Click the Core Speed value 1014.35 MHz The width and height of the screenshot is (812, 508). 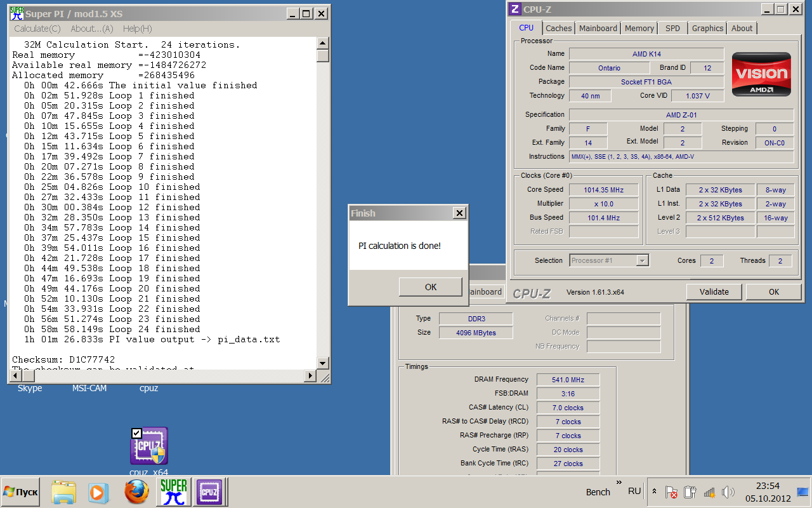[x=605, y=190]
